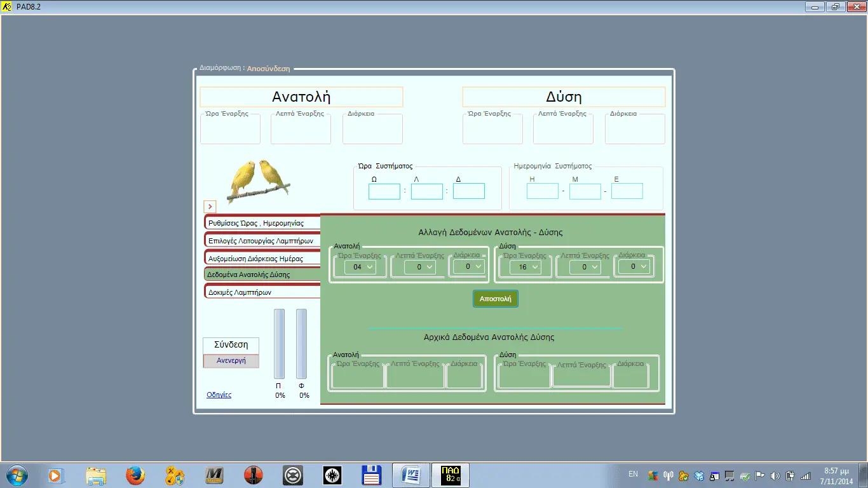Click the Αποστολή button
Viewport: 868px width, 488px height.
coord(496,299)
